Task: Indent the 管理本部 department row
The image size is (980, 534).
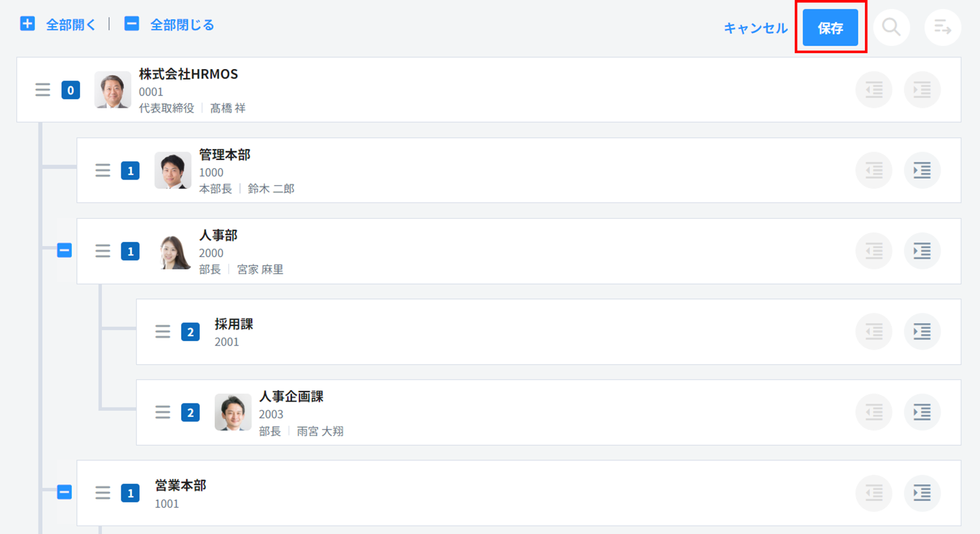Action: tap(922, 170)
